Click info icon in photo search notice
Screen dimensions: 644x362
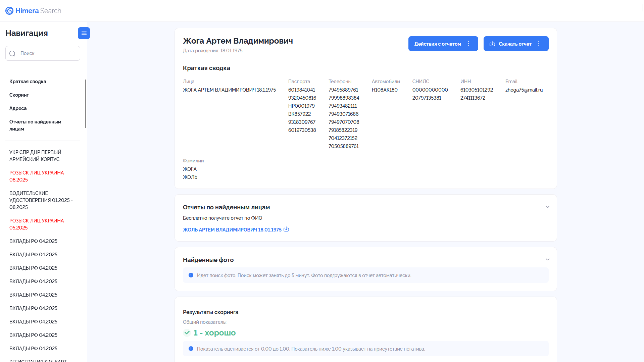pyautogui.click(x=191, y=275)
